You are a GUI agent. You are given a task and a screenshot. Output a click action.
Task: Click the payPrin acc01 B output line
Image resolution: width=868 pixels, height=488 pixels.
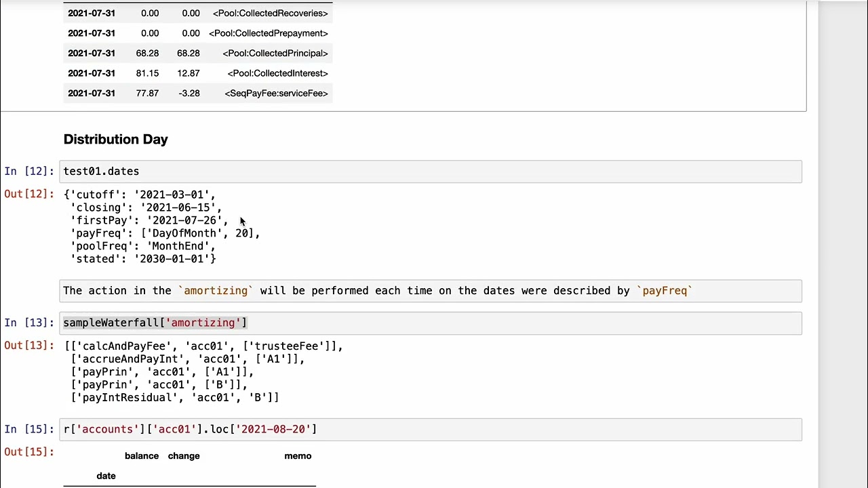tap(158, 385)
